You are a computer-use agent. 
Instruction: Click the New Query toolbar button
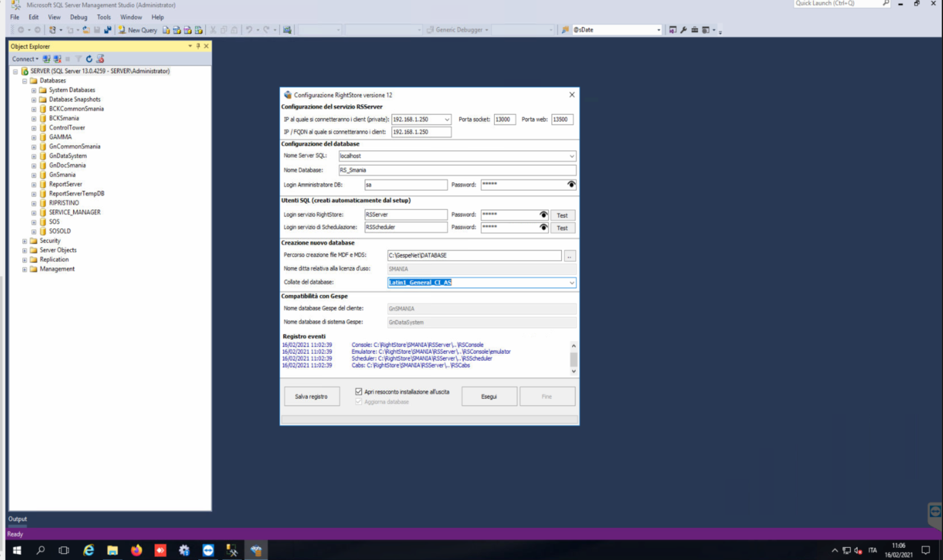pyautogui.click(x=137, y=30)
